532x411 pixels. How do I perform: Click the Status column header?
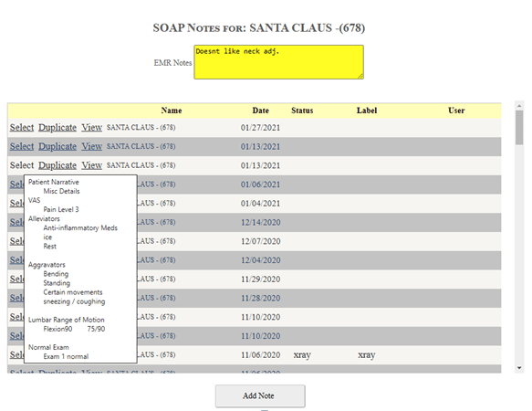point(302,111)
